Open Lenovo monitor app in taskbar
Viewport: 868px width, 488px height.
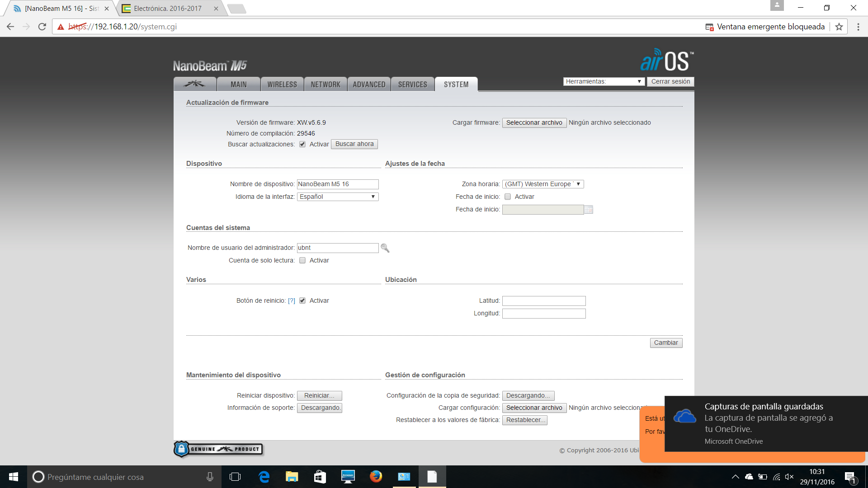coord(348,477)
